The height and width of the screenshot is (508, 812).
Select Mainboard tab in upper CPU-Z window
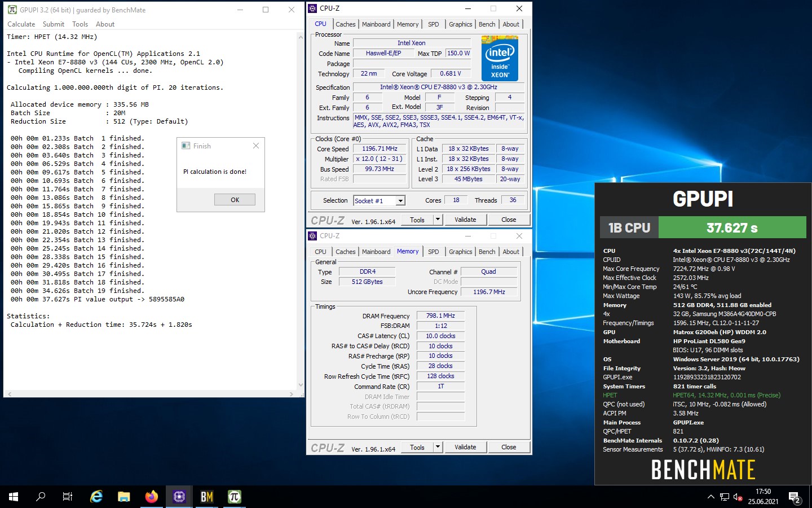point(376,24)
